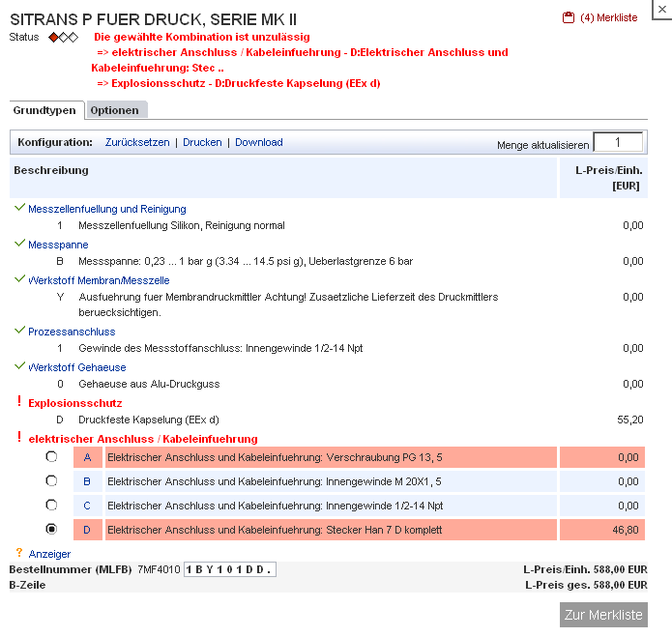The image size is (672, 637).
Task: Select radio option C Innengewinde 1/2-14 Npt
Action: pos(51,506)
